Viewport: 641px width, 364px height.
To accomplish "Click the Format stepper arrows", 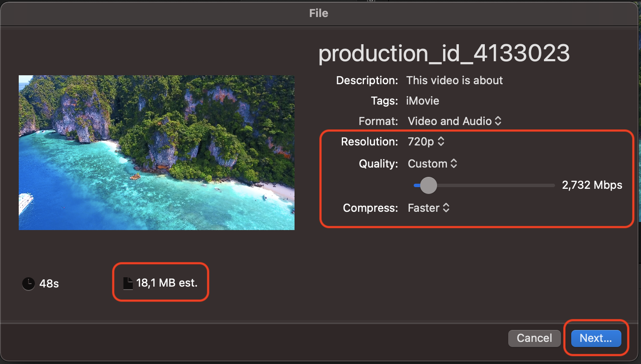I will coord(498,121).
